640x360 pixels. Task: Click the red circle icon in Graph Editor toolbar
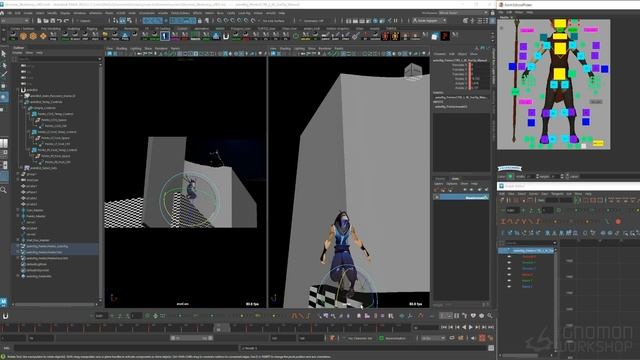[x=618, y=221]
